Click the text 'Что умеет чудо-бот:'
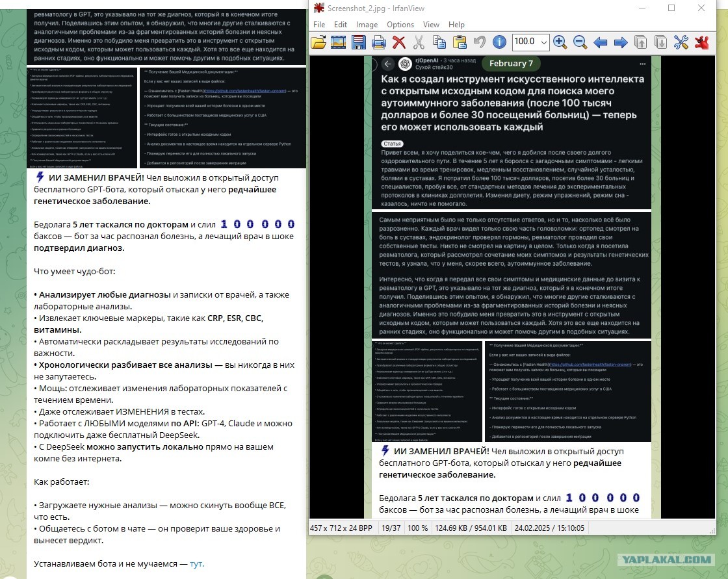 75,271
